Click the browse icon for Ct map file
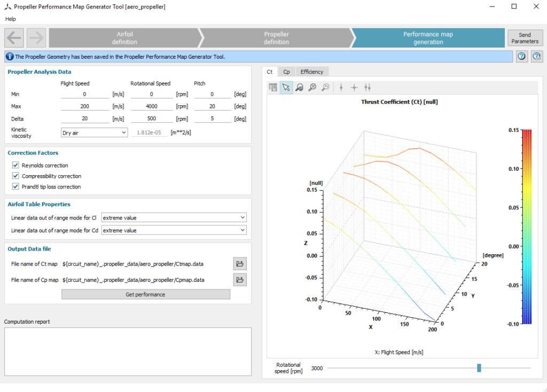 click(240, 263)
